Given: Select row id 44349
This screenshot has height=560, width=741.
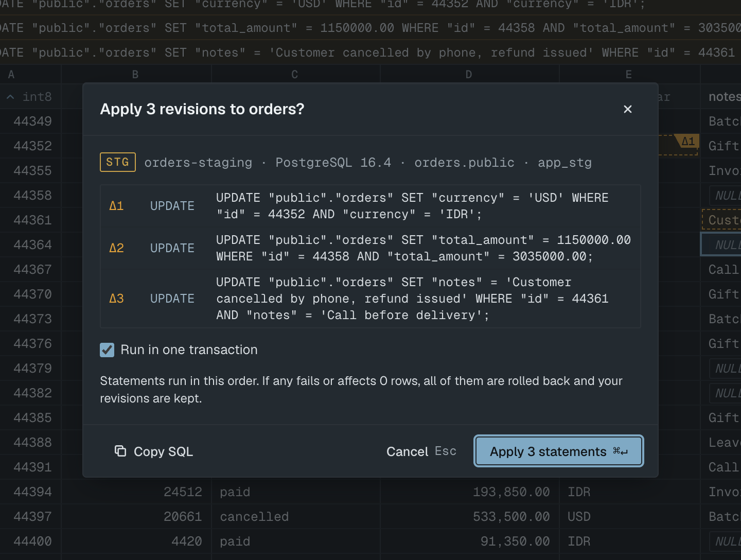Looking at the screenshot, I should [x=32, y=121].
